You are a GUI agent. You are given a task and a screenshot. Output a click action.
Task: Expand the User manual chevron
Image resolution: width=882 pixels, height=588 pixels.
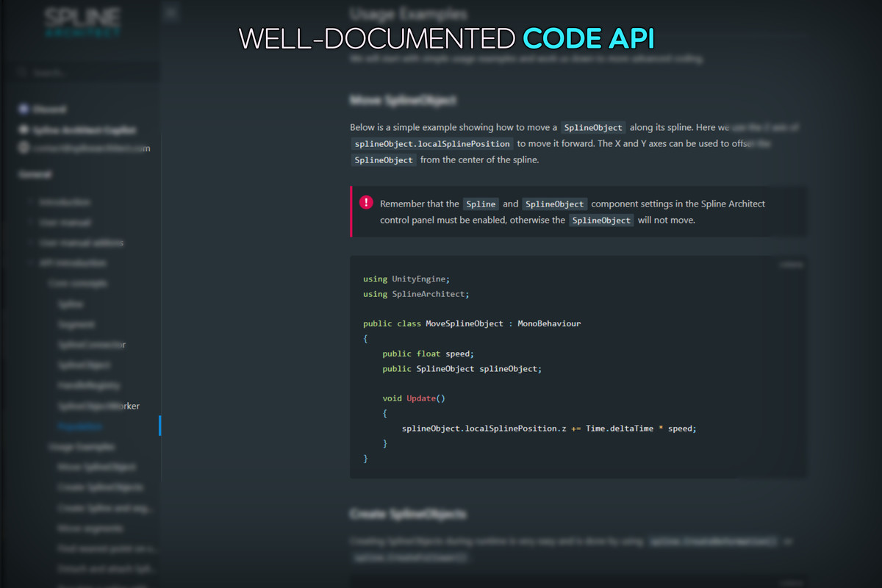click(x=30, y=222)
